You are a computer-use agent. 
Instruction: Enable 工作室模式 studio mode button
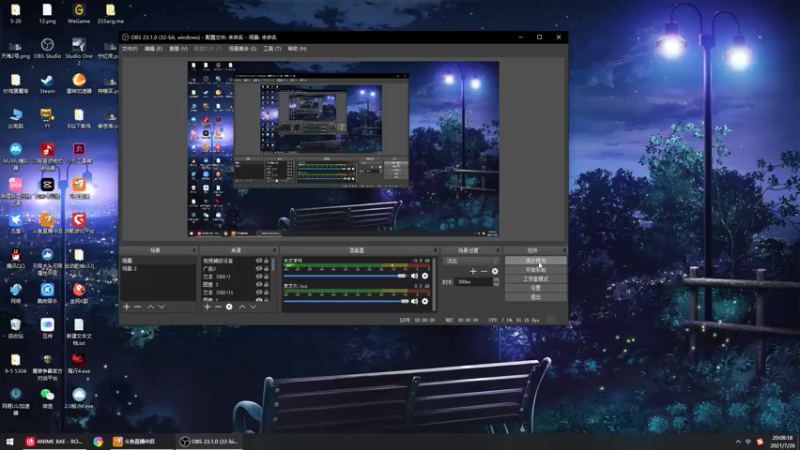point(535,279)
